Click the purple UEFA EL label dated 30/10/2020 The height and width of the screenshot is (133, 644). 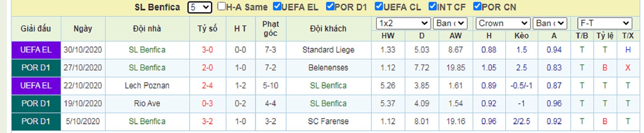[36, 50]
